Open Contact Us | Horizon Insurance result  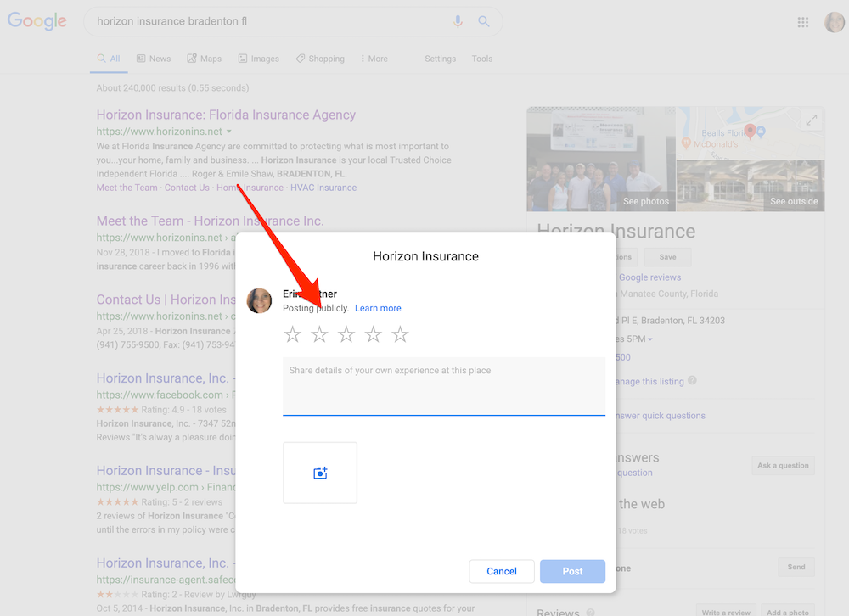tap(166, 300)
